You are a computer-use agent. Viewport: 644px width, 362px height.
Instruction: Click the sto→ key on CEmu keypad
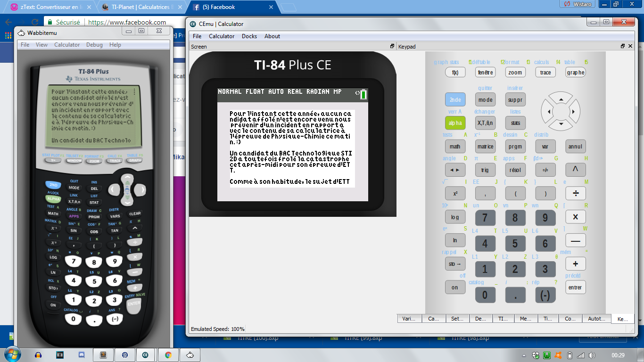point(455,264)
